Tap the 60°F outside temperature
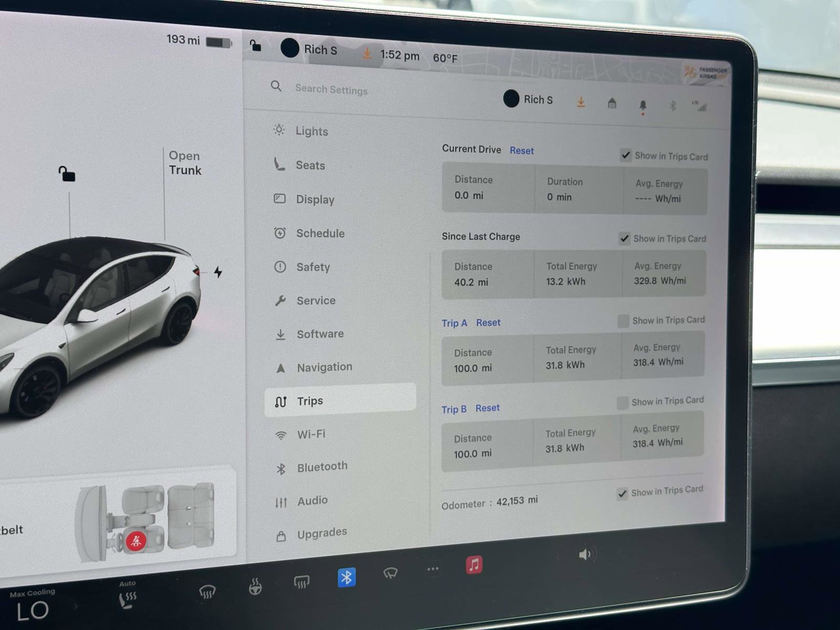 click(445, 58)
